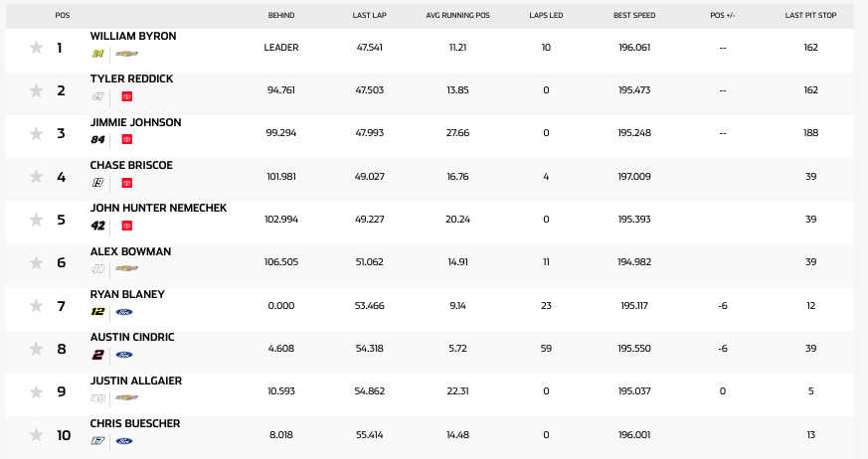Open driver William Byron's name link
Image resolution: width=868 pixels, height=459 pixels.
coord(133,37)
